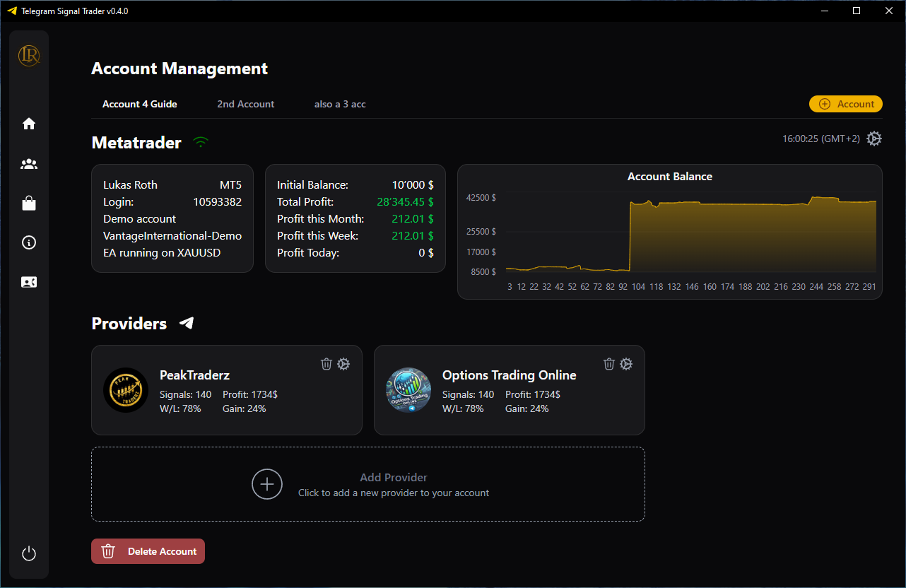Click PeakTraderz Signals: 140 stat
906x588 pixels.
pos(186,394)
